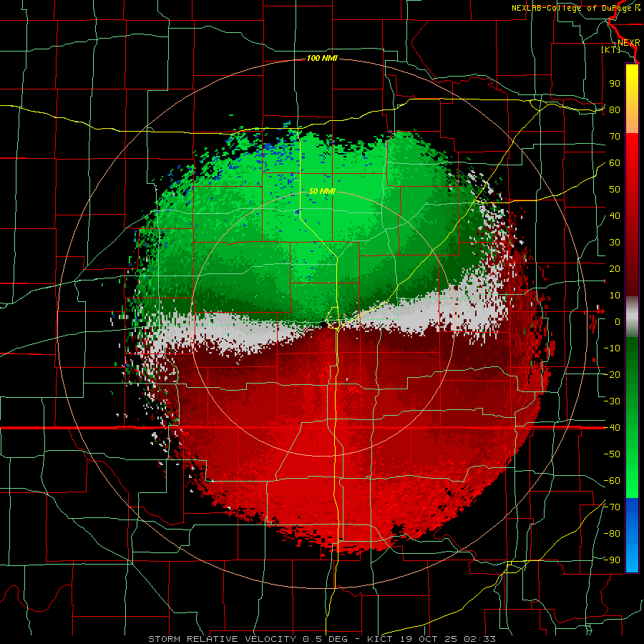
Task: Click the 10 value on the velocity scale
Action: 615,296
